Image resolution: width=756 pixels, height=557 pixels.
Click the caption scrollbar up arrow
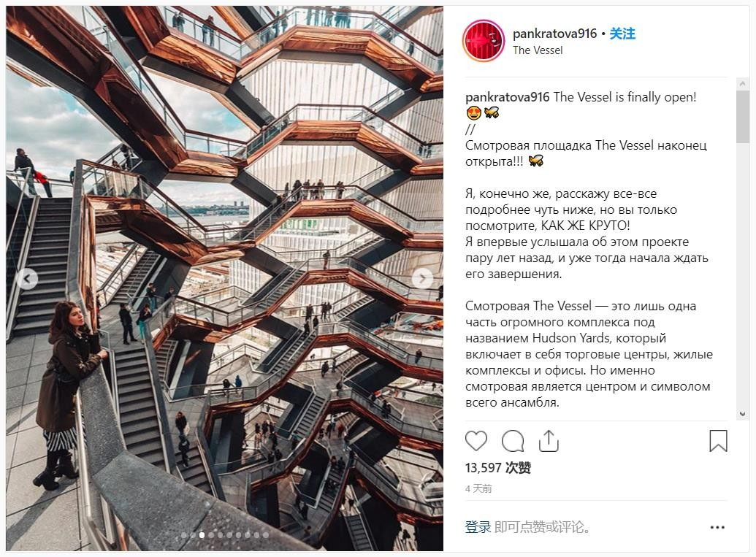743,85
